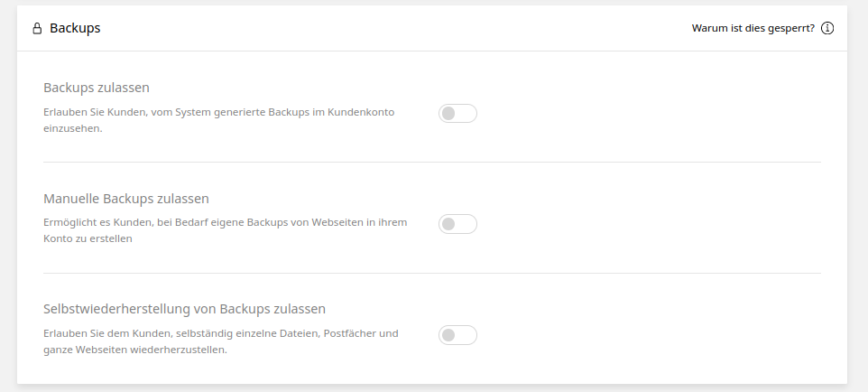Toggle 'Selbstwiederherstellung von Backups zulassen' switch
868x392 pixels.
pos(457,335)
